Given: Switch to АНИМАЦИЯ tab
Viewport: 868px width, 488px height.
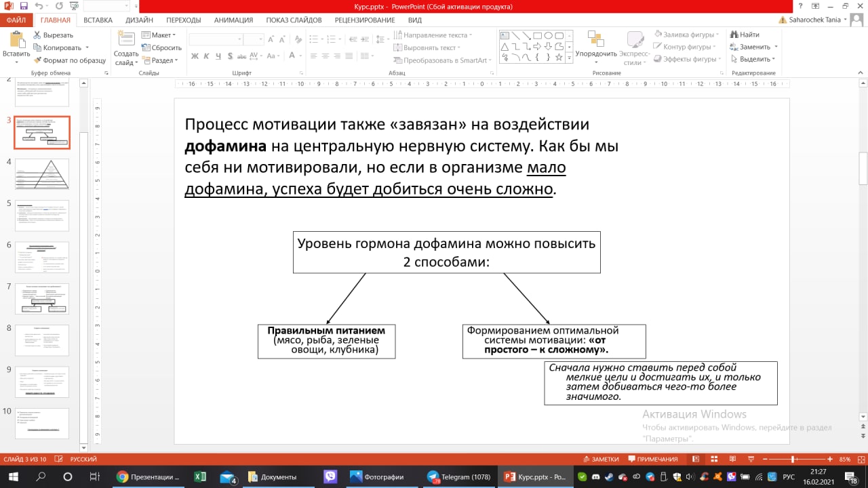Looking at the screenshot, I should (233, 20).
